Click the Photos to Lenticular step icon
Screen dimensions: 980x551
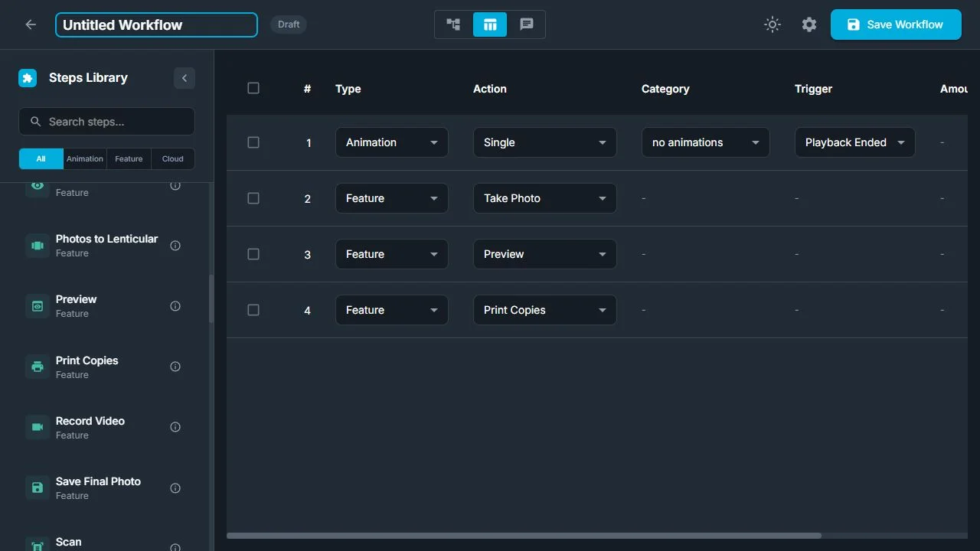point(38,246)
